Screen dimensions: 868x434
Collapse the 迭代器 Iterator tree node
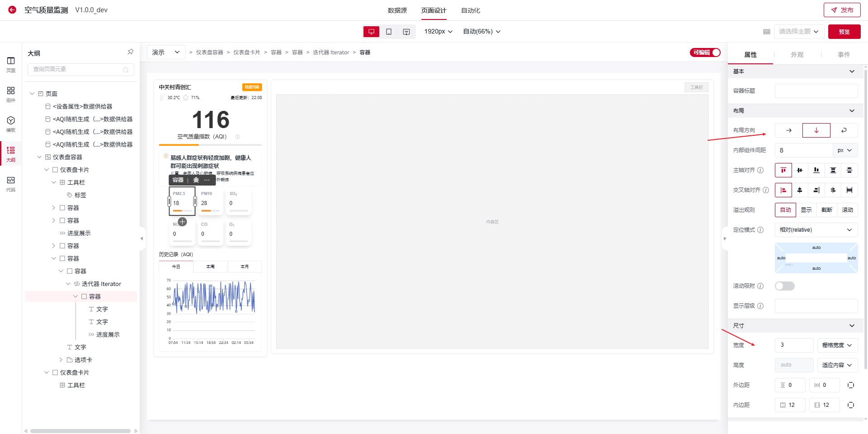click(68, 284)
